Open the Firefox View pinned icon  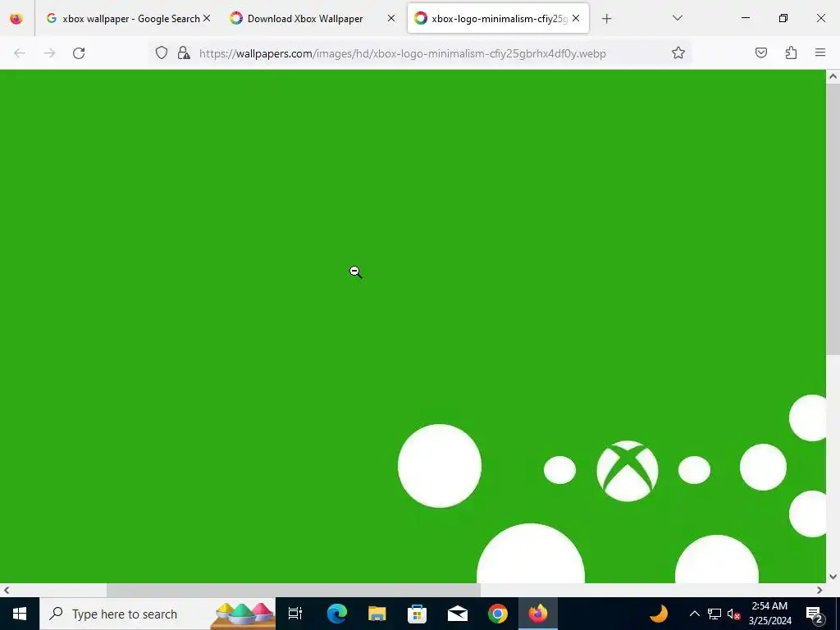(16, 18)
